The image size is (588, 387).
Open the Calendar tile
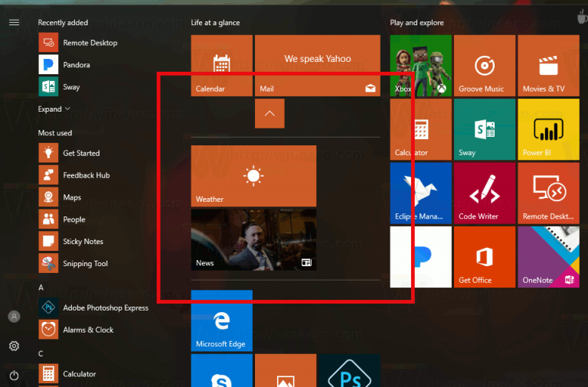(221, 65)
